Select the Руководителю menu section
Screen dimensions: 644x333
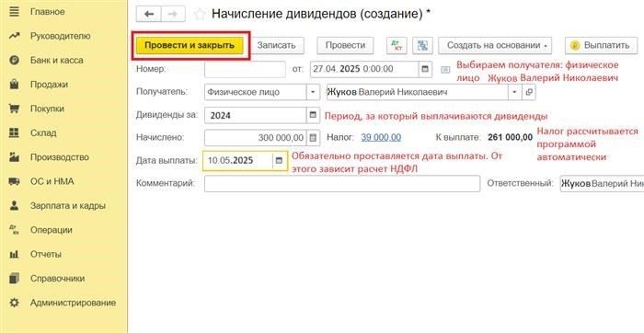[61, 36]
